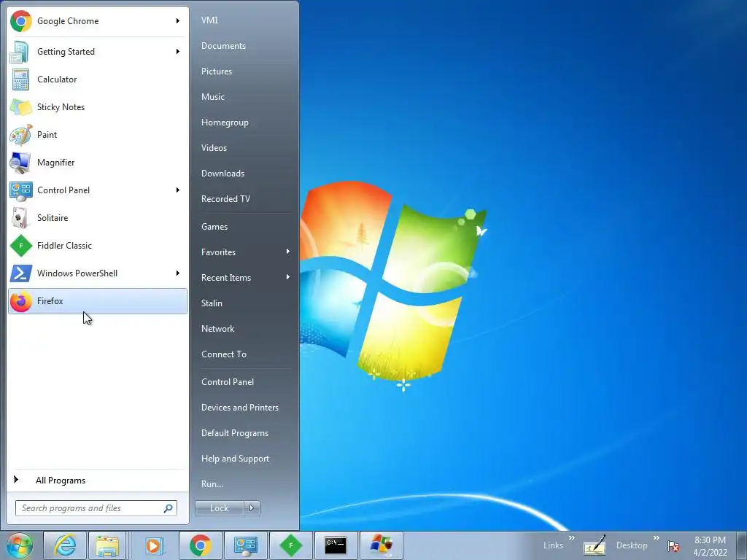The image size is (747, 560).
Task: Expand the Links toolbar chevron
Action: click(572, 538)
